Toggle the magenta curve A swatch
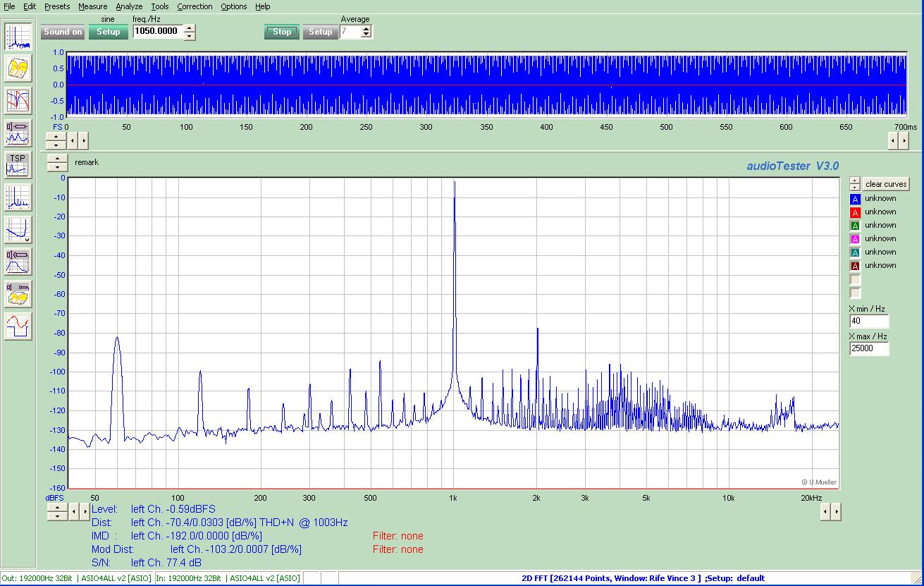This screenshot has width=924, height=586. [856, 240]
